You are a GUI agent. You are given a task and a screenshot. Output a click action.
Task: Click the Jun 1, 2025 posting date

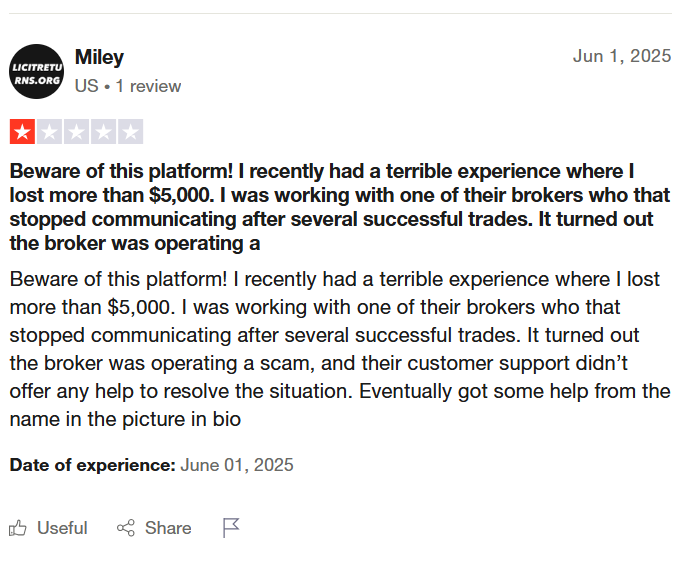[x=622, y=56]
